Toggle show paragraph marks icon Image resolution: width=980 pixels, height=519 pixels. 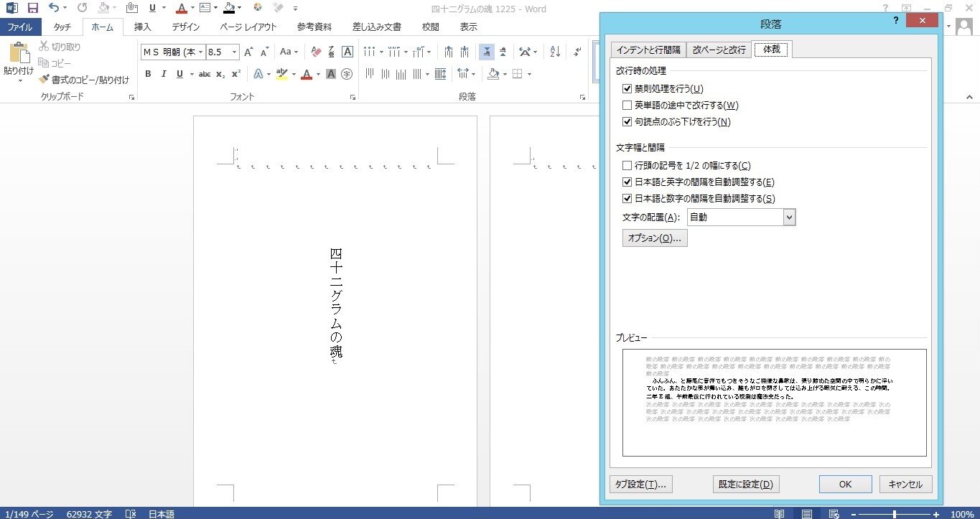577,52
